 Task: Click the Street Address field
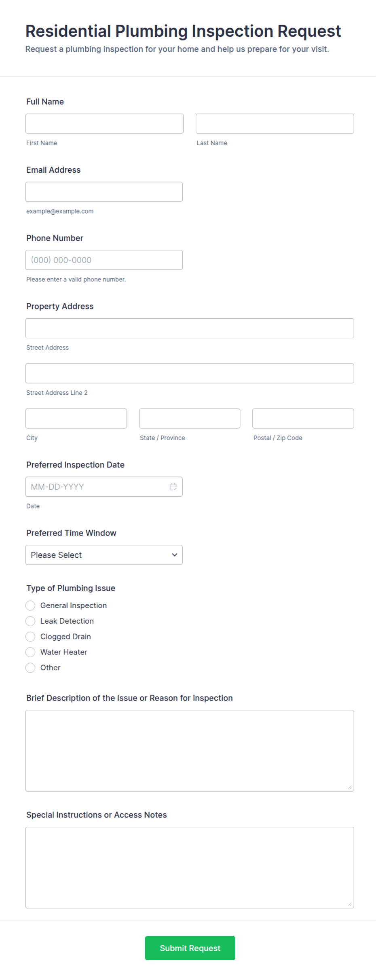[x=190, y=328]
